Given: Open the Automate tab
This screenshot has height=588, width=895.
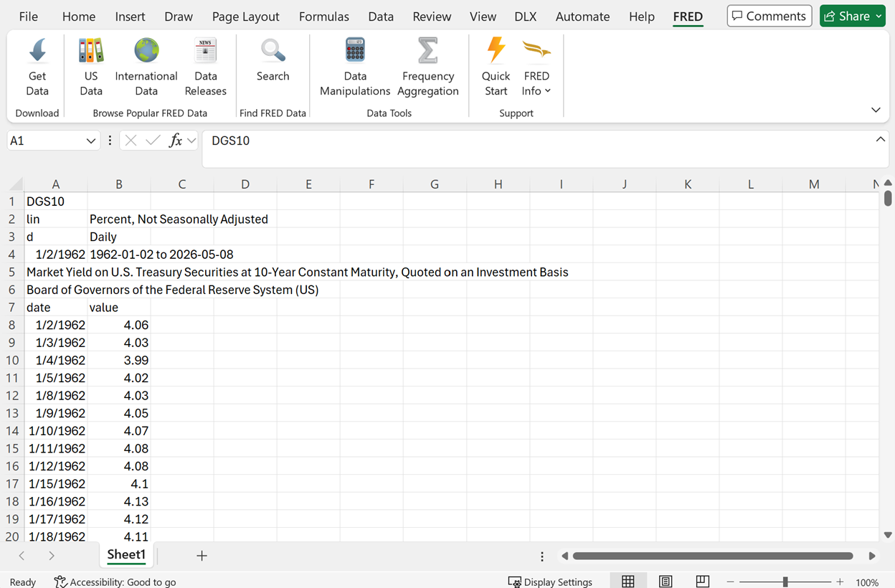Looking at the screenshot, I should click(582, 16).
